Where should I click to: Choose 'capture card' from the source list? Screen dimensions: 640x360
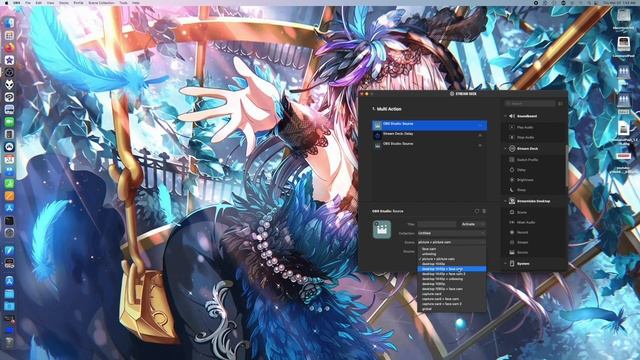point(451,294)
